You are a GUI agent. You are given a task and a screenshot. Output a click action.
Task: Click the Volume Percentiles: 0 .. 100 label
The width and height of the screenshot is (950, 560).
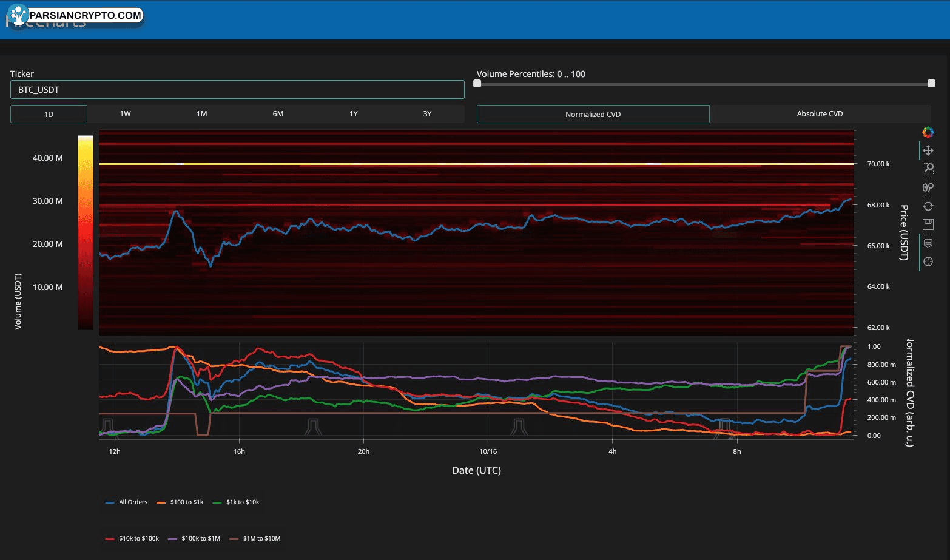[x=531, y=74]
